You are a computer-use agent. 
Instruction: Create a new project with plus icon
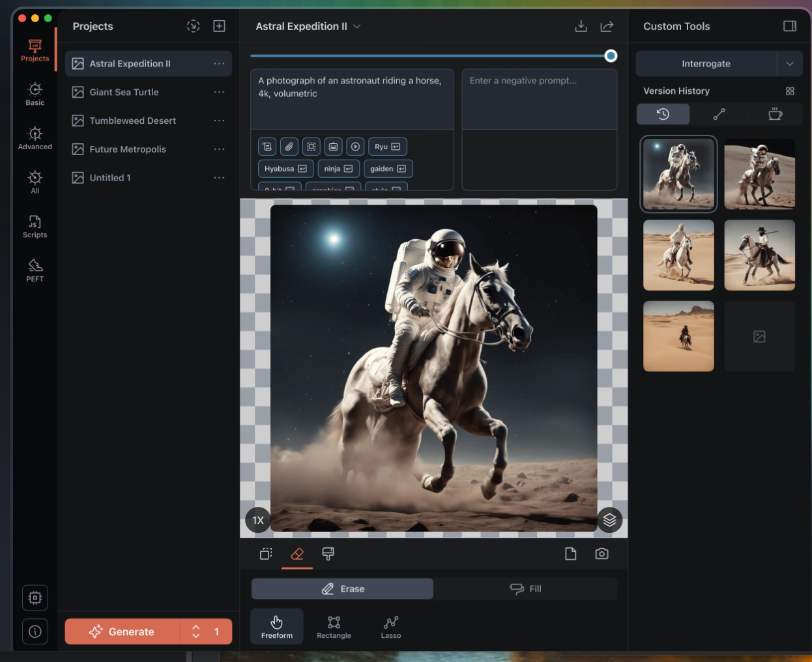(219, 26)
